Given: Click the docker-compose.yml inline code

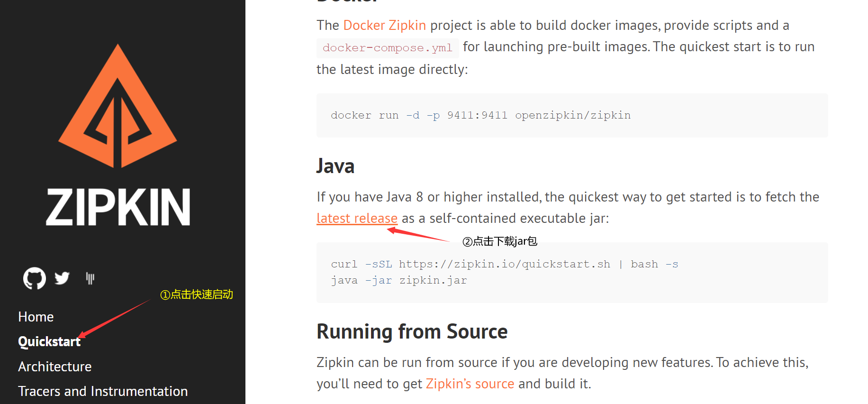Looking at the screenshot, I should [388, 48].
